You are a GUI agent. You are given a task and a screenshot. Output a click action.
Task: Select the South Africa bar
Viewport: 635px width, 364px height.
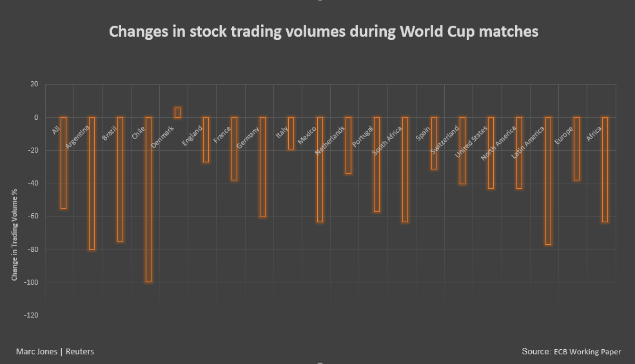pos(405,169)
